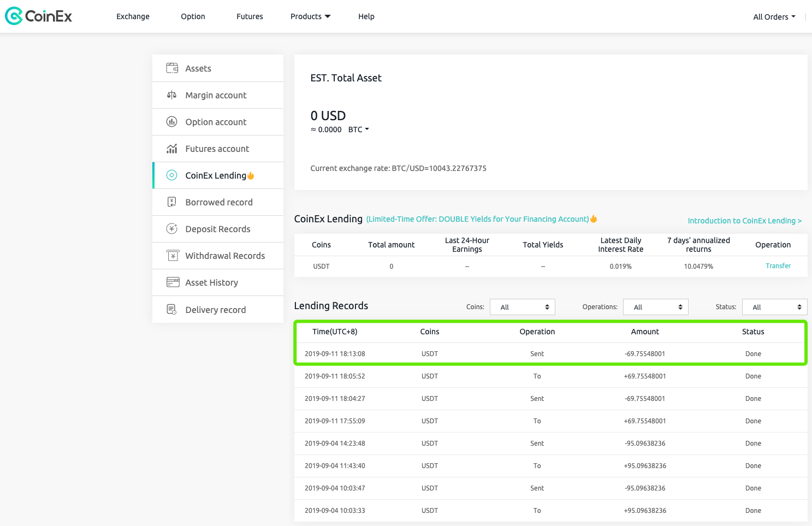The image size is (812, 526).
Task: Open the Products dropdown menu
Action: 310,16
